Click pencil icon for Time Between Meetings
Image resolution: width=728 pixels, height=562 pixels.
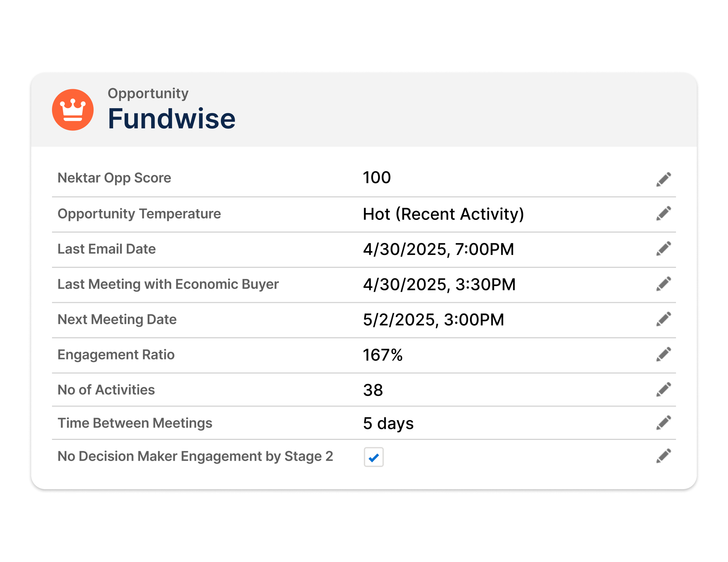[x=664, y=423]
